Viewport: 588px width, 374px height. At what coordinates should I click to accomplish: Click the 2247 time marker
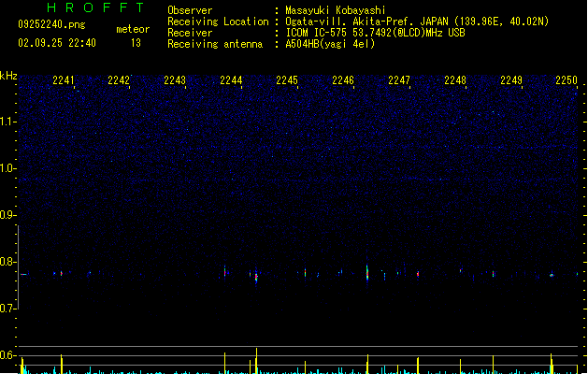[x=399, y=80]
